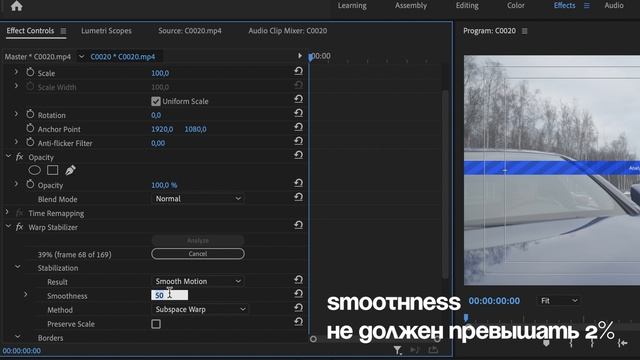Switch to Source: C0020.mp4 tab

tap(190, 31)
